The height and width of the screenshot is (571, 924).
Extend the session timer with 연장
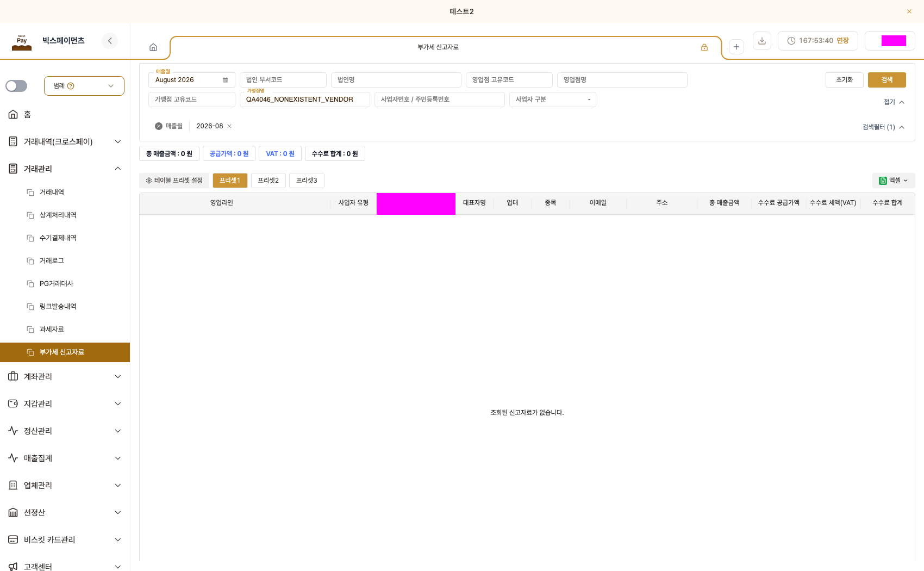pyautogui.click(x=842, y=41)
